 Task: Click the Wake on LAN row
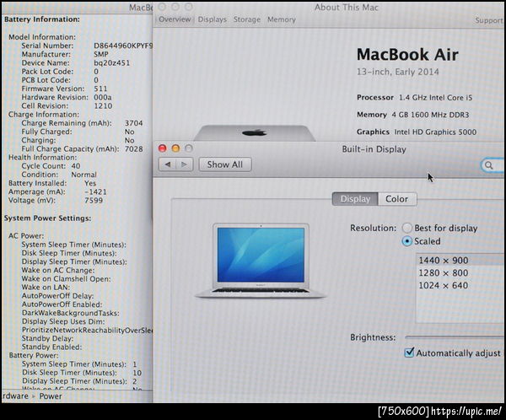click(x=46, y=288)
